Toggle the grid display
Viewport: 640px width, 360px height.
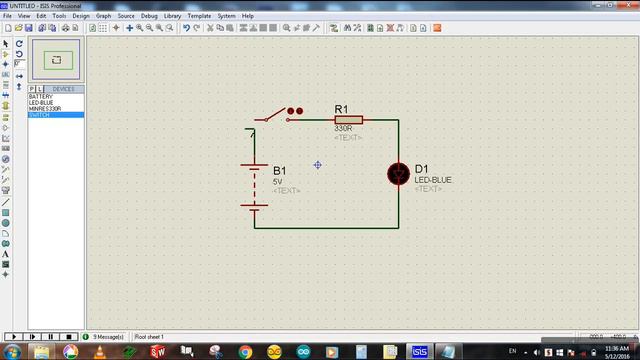(x=103, y=28)
